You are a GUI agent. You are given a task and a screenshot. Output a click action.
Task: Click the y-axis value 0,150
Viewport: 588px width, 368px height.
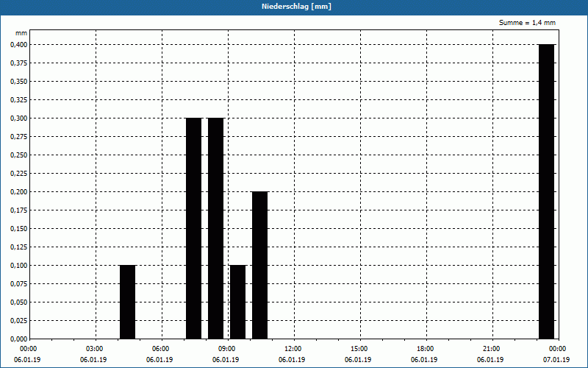click(x=19, y=229)
